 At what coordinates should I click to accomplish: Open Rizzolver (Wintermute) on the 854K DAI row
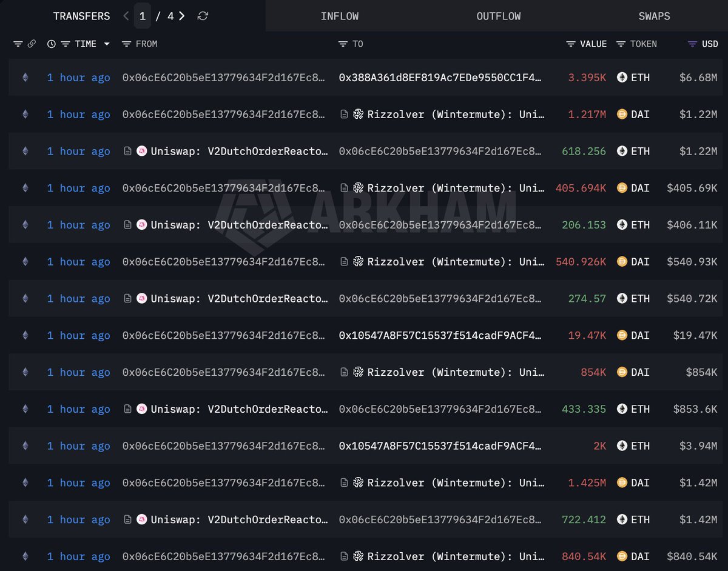tap(456, 372)
